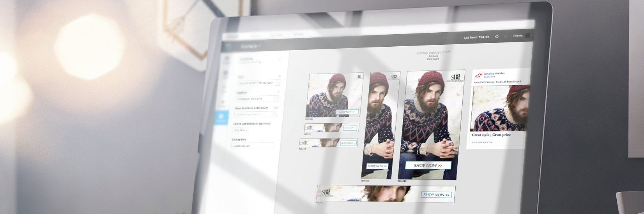This screenshot has width=644, height=214.
Task: Open the Theme color swatch picker
Action: [x=527, y=35]
